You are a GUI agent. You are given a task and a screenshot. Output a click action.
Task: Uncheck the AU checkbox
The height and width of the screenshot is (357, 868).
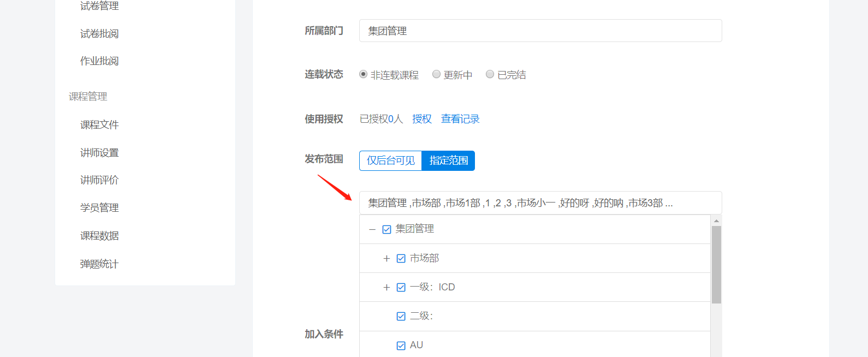click(x=401, y=345)
